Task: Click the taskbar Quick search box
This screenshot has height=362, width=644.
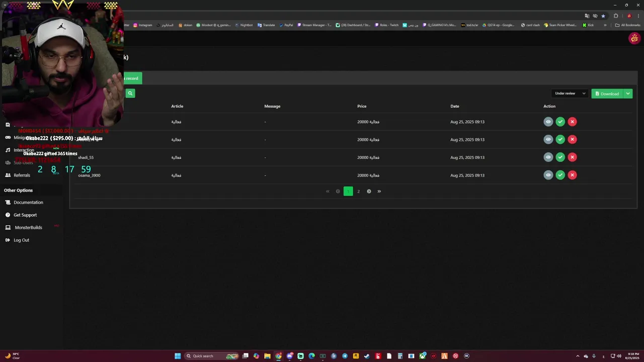Action: (211, 356)
